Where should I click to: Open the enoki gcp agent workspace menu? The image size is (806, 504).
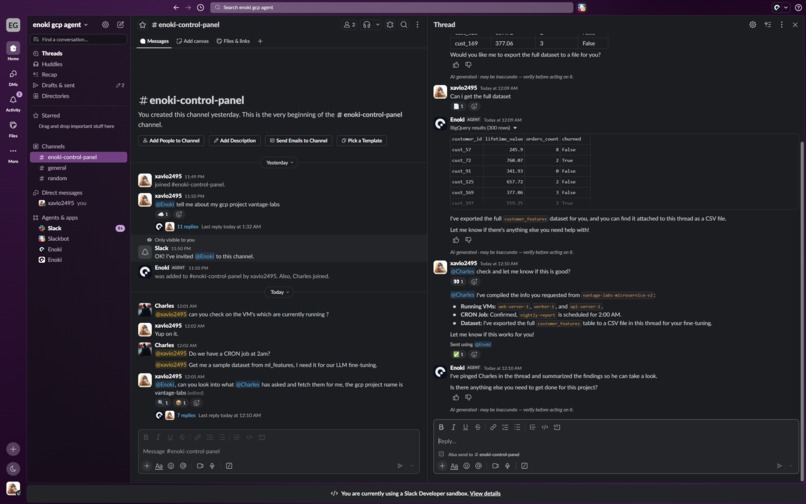[x=60, y=25]
